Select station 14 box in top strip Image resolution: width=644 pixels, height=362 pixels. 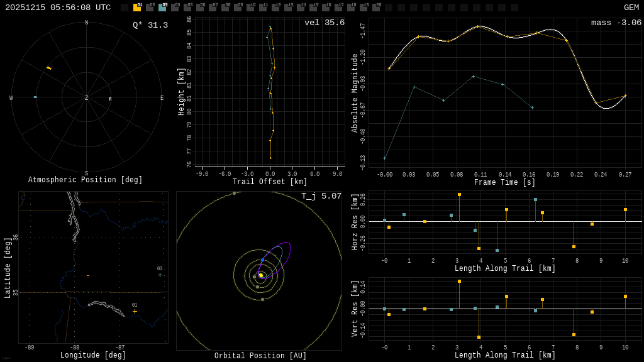point(301,7)
